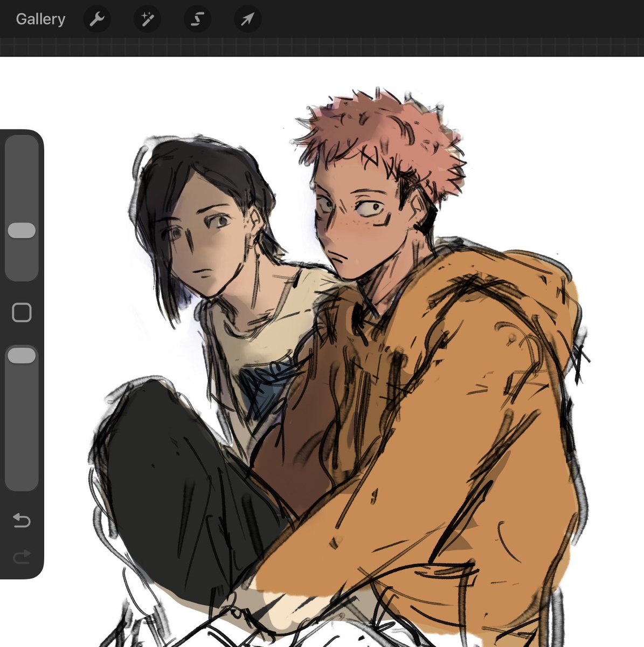This screenshot has width=644, height=647.
Task: Click the brush opacity slider handle
Action: [22, 355]
